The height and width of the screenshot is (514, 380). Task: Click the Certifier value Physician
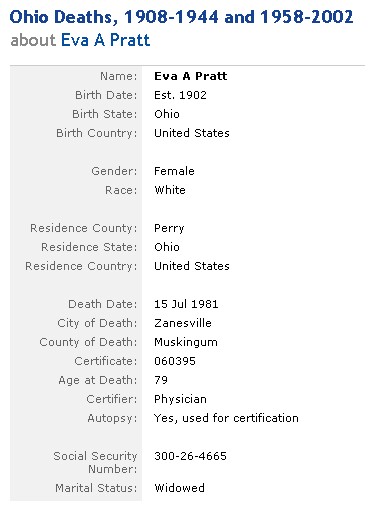pos(180,399)
